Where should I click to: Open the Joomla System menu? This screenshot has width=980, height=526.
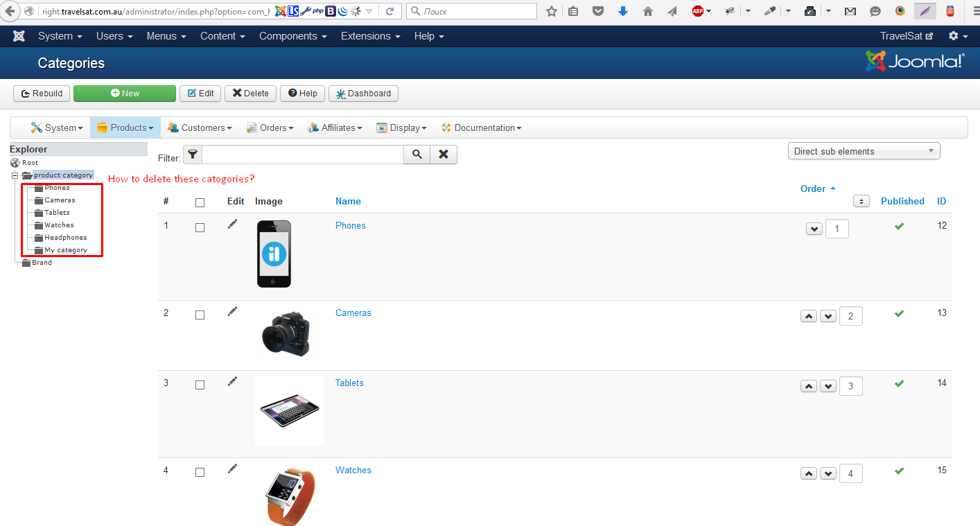tap(60, 36)
